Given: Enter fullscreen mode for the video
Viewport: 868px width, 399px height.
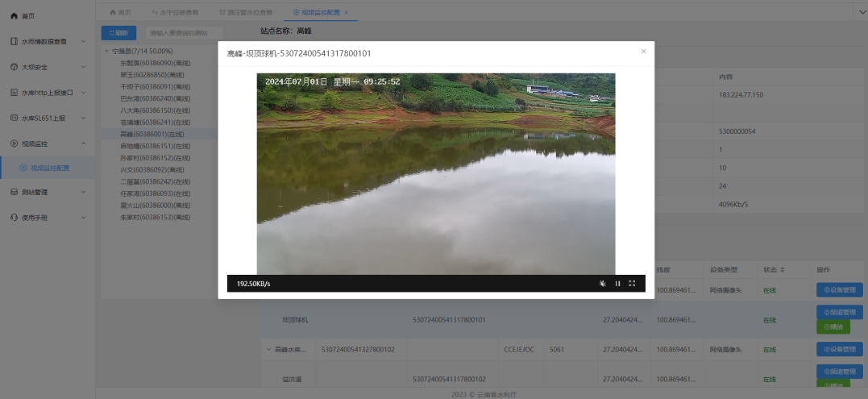Looking at the screenshot, I should pyautogui.click(x=632, y=284).
